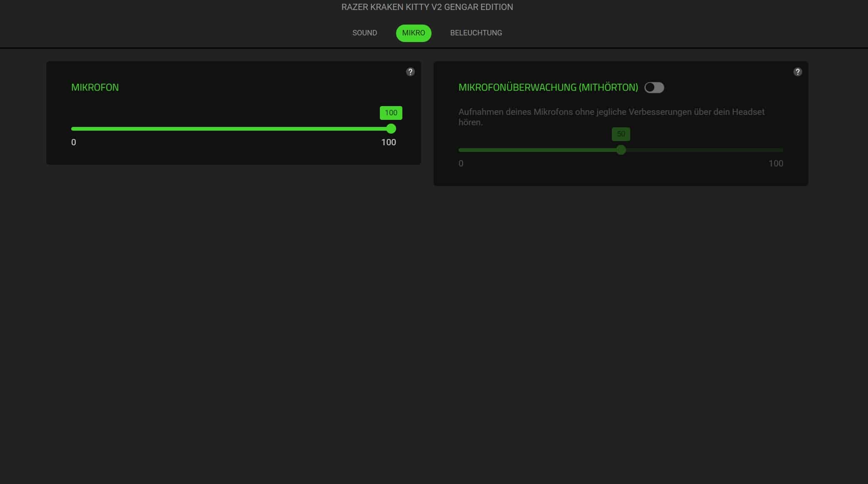Switch to the BELEUCHTUNG tab

[476, 33]
